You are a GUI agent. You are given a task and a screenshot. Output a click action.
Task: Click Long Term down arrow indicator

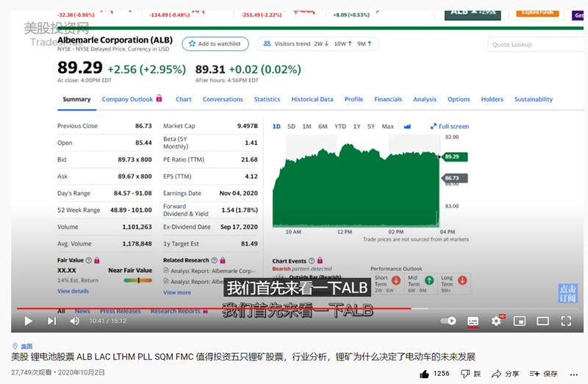coord(462,280)
